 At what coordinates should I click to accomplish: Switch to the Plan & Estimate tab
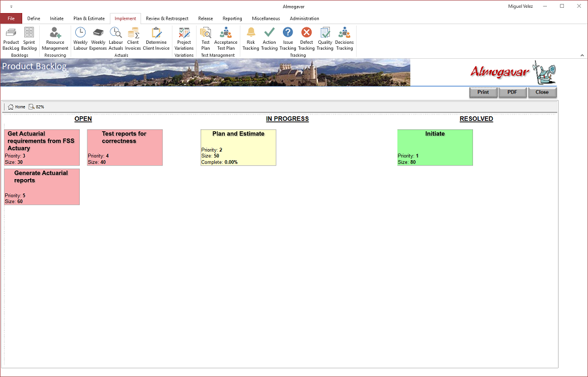pyautogui.click(x=89, y=18)
